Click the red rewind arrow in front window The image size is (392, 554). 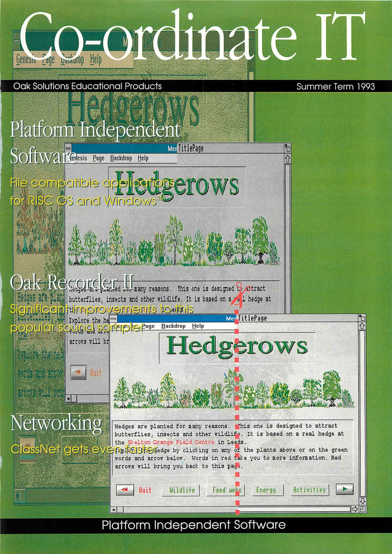pos(125,490)
